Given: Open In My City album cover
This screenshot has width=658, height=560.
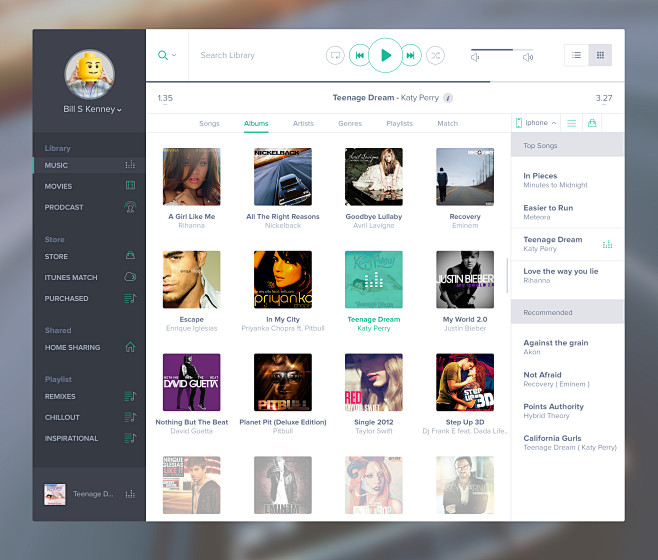Looking at the screenshot, I should [x=283, y=280].
